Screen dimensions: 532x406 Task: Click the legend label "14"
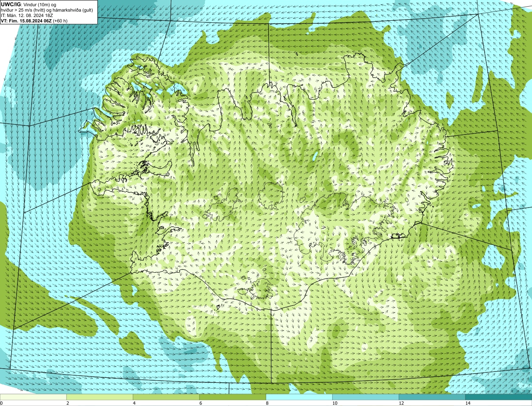[468, 403]
